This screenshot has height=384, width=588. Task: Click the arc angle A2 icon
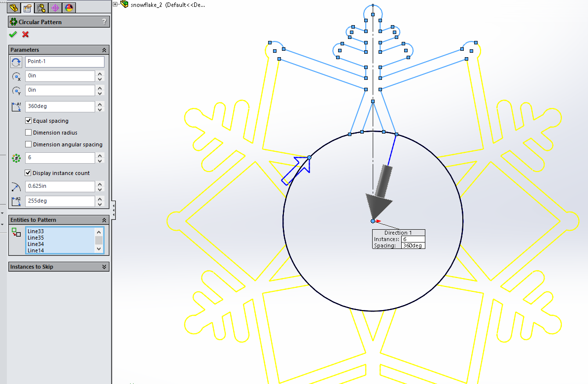click(x=16, y=201)
